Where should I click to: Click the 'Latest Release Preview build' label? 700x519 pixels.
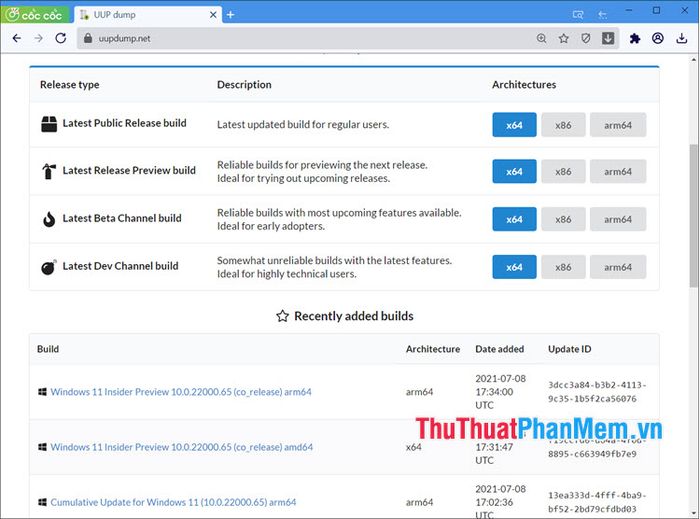coord(129,170)
